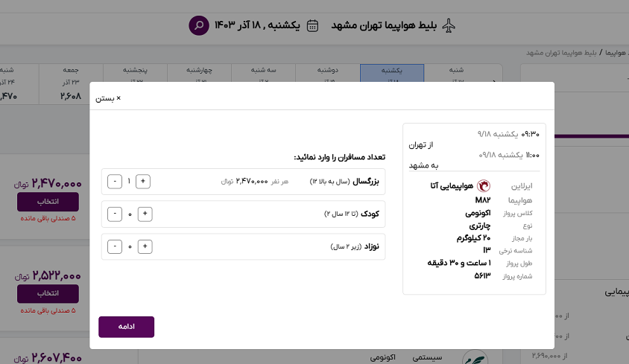The height and width of the screenshot is (364, 629).
Task: Switch to the یکشنبه date tab
Action: pos(392,73)
